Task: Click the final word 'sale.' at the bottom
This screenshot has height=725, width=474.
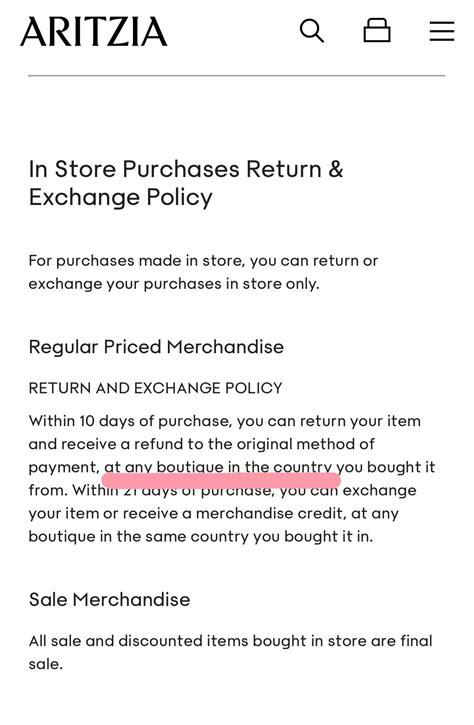Action: (45, 664)
